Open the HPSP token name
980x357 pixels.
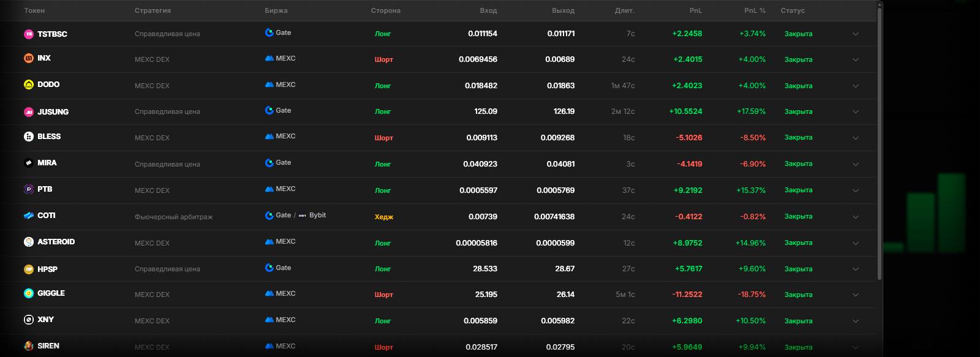point(47,269)
